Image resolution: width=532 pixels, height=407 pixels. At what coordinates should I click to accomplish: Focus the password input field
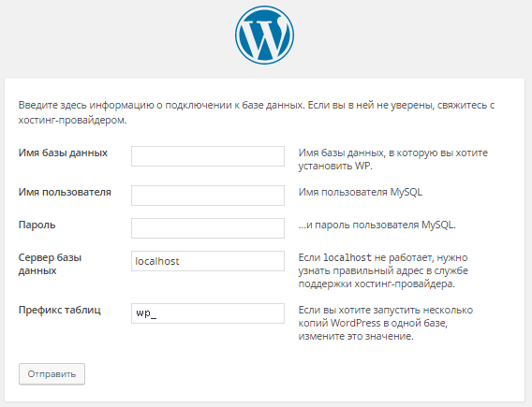(208, 228)
